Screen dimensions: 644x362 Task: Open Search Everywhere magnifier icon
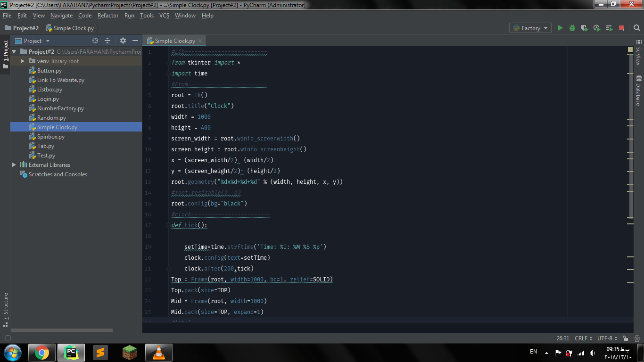pyautogui.click(x=636, y=28)
